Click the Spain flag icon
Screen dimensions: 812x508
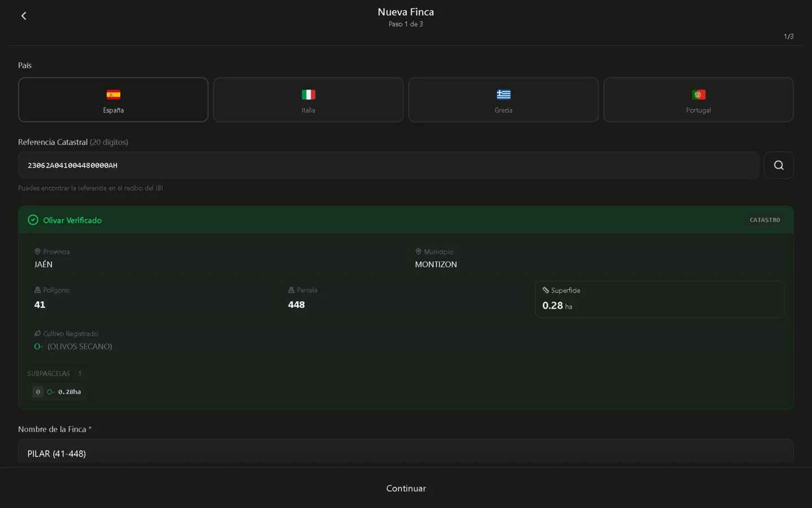coord(113,94)
